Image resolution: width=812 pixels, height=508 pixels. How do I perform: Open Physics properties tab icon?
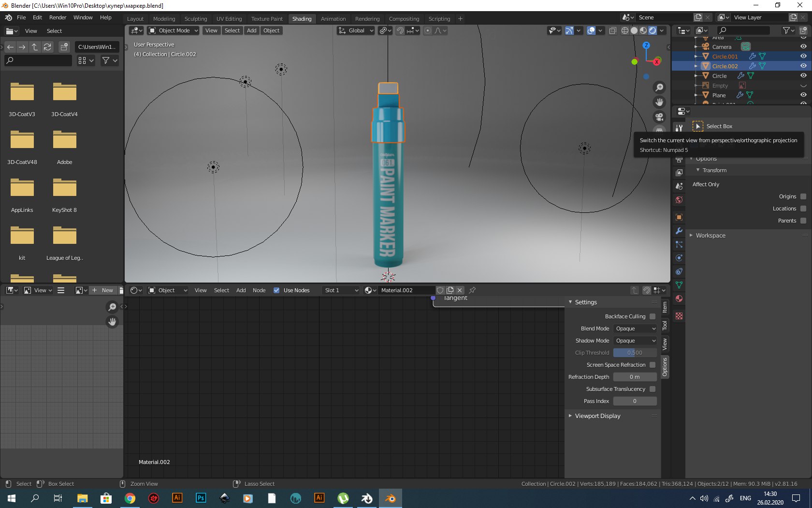tap(679, 258)
